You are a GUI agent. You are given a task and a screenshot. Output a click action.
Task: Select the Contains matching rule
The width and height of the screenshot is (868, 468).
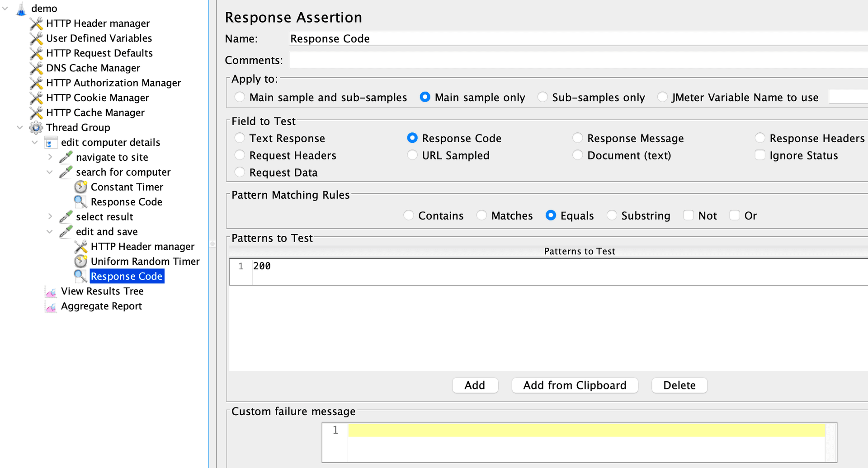point(409,215)
